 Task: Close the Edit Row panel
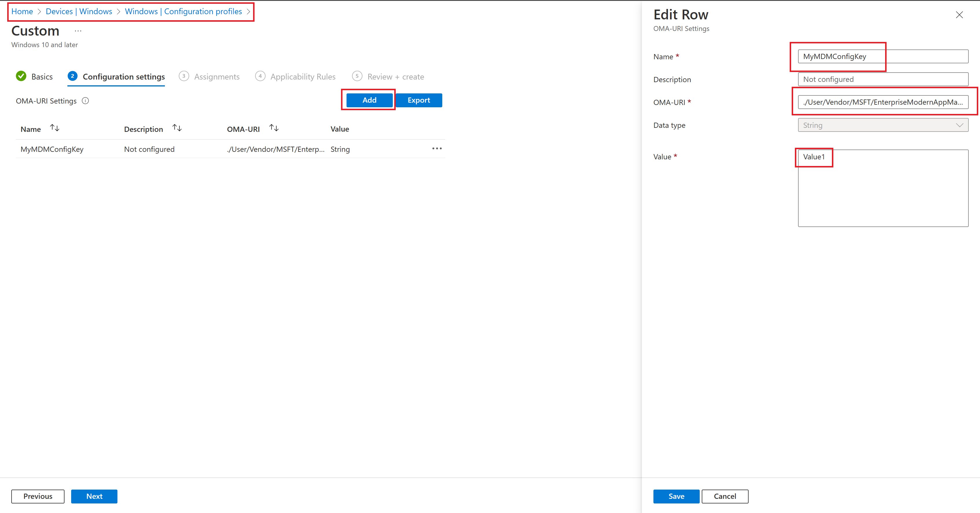[x=959, y=15]
